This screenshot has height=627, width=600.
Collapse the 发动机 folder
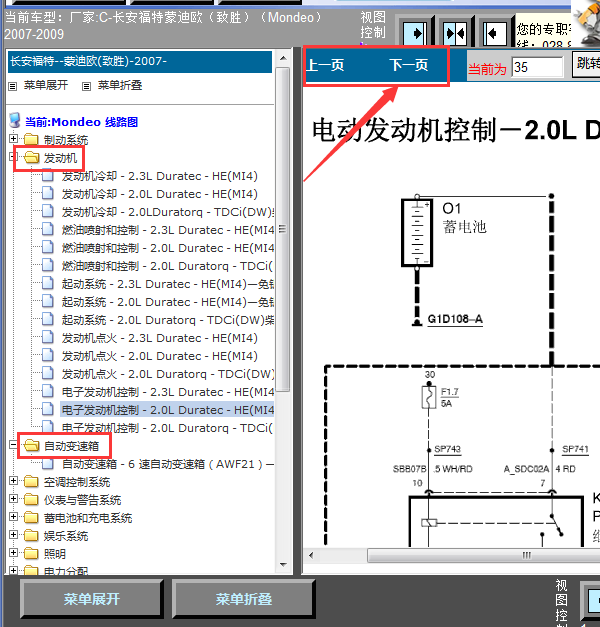[13, 157]
